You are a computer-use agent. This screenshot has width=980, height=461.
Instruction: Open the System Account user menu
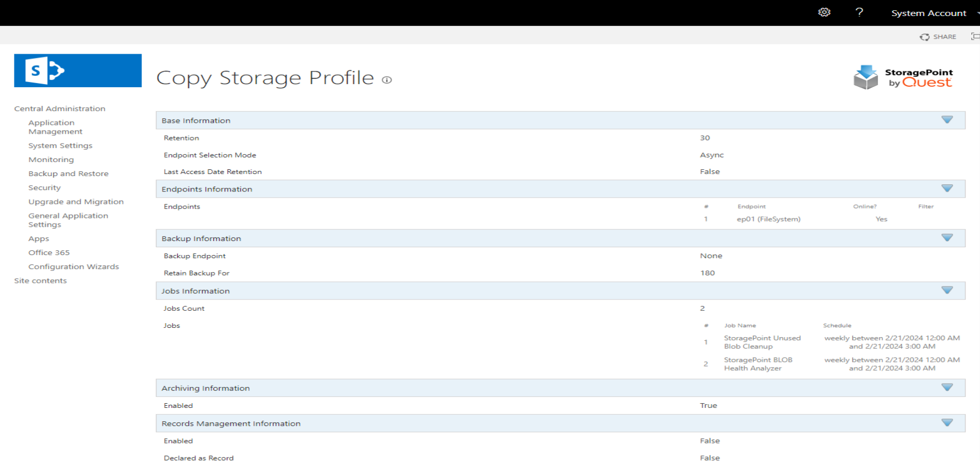(928, 13)
